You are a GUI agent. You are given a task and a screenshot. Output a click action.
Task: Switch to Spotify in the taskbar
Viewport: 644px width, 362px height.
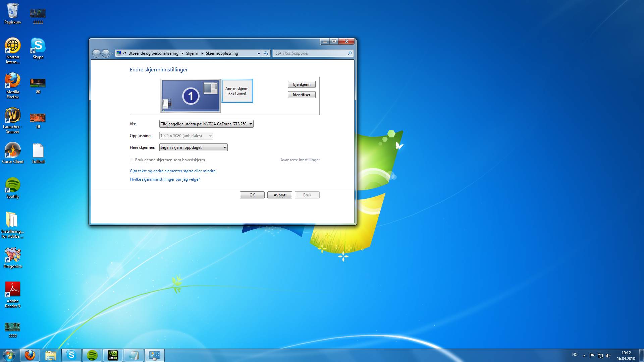click(x=92, y=355)
